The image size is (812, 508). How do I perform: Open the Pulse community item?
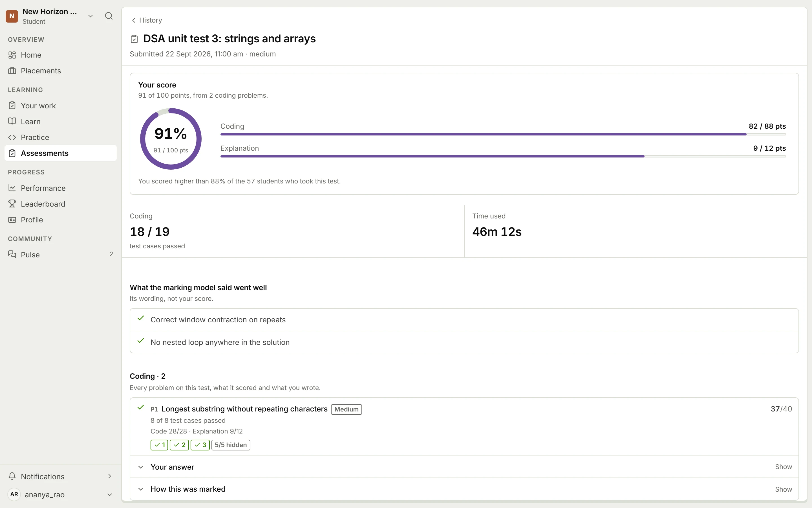point(61,255)
